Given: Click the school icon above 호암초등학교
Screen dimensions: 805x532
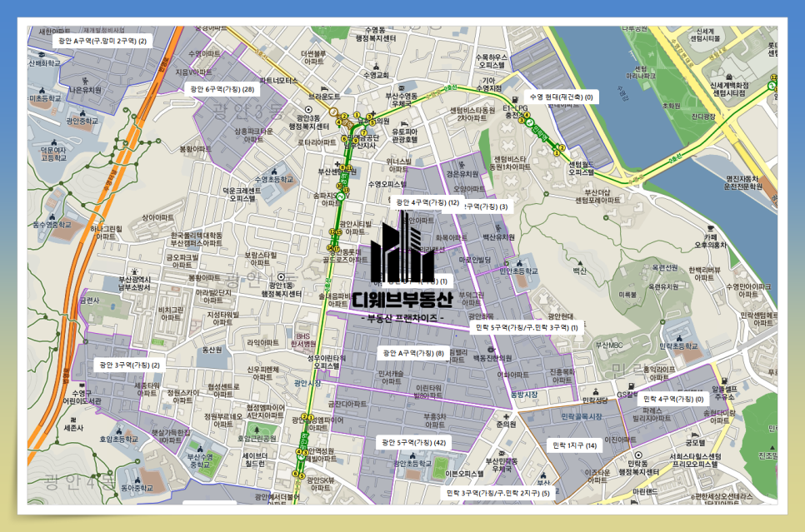Looking at the screenshot, I should tap(118, 431).
